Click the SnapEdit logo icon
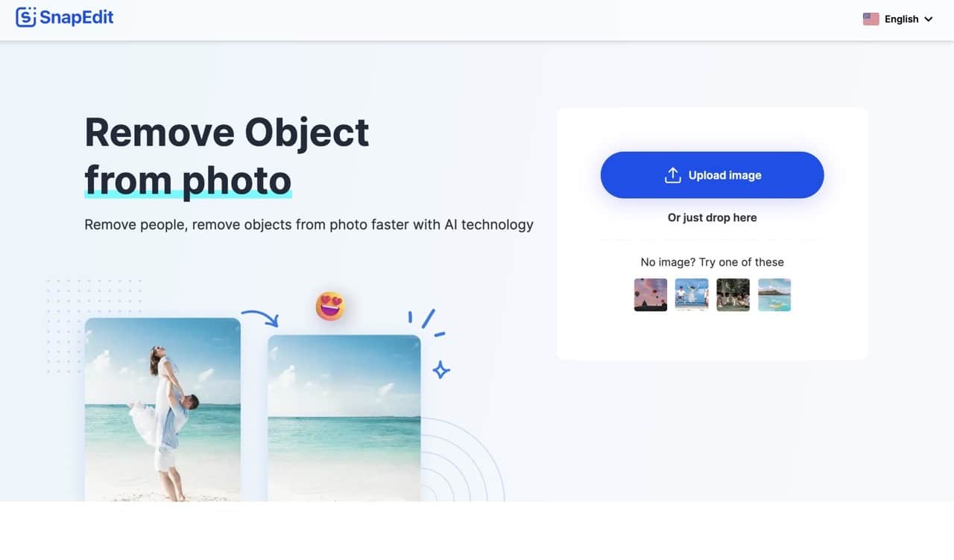The height and width of the screenshot is (560, 954). click(26, 17)
